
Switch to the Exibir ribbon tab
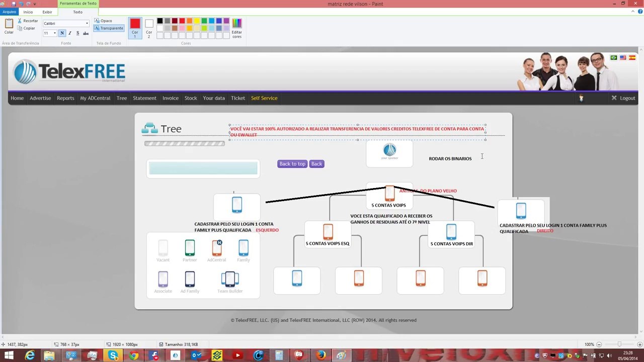click(47, 12)
